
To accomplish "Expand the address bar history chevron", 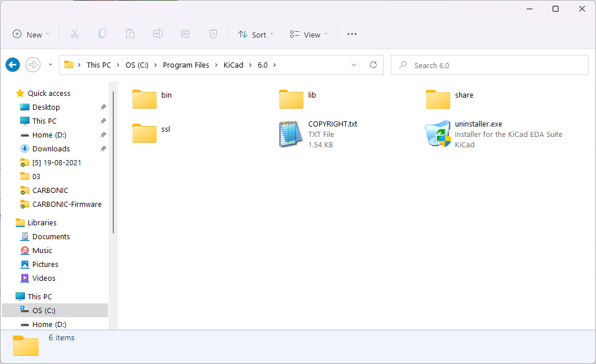I will point(353,65).
